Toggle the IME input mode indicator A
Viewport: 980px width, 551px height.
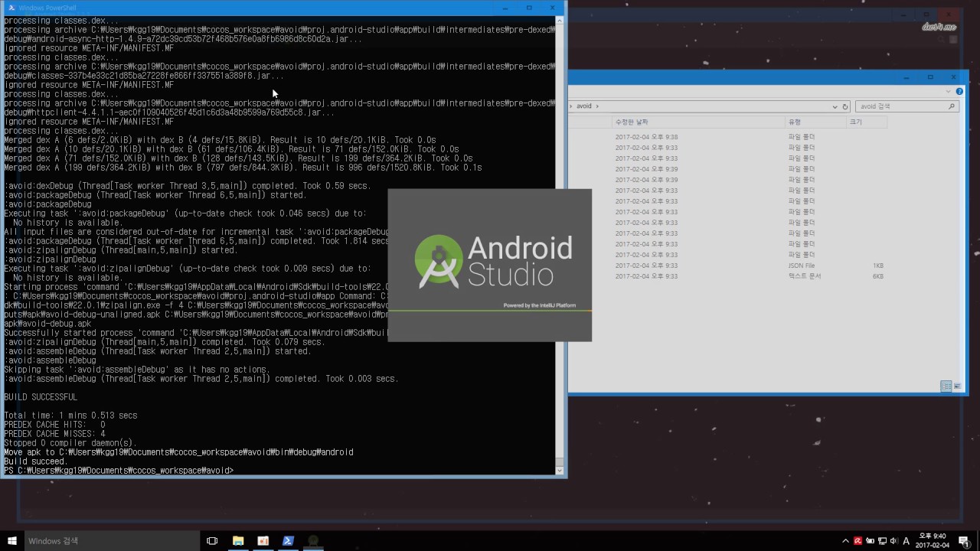pyautogui.click(x=906, y=541)
